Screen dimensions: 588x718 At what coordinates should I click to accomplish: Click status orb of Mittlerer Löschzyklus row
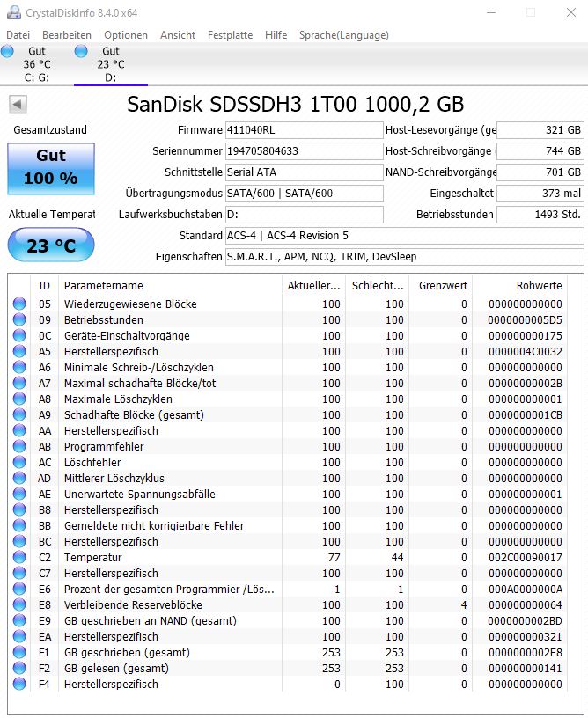tap(19, 478)
